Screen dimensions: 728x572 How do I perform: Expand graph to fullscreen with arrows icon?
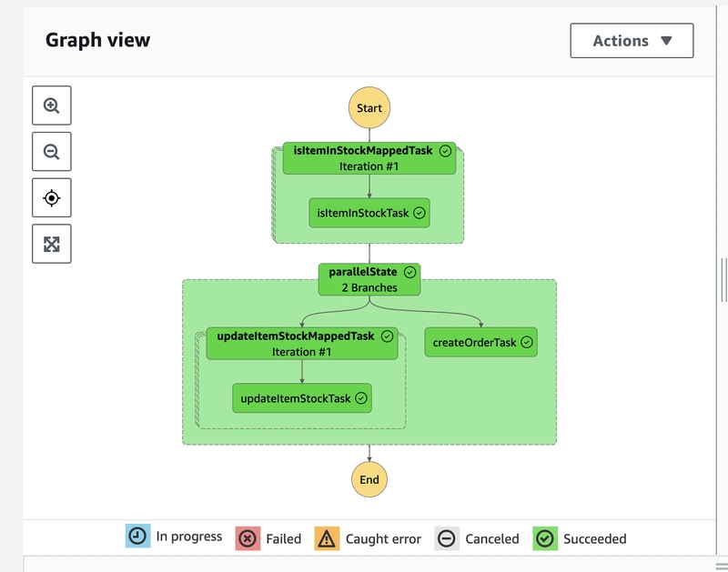[52, 244]
